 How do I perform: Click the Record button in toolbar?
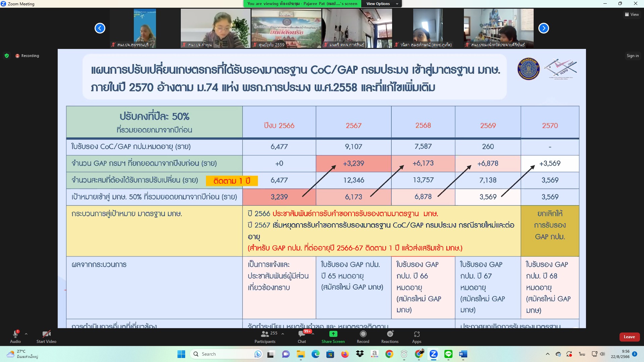click(363, 337)
